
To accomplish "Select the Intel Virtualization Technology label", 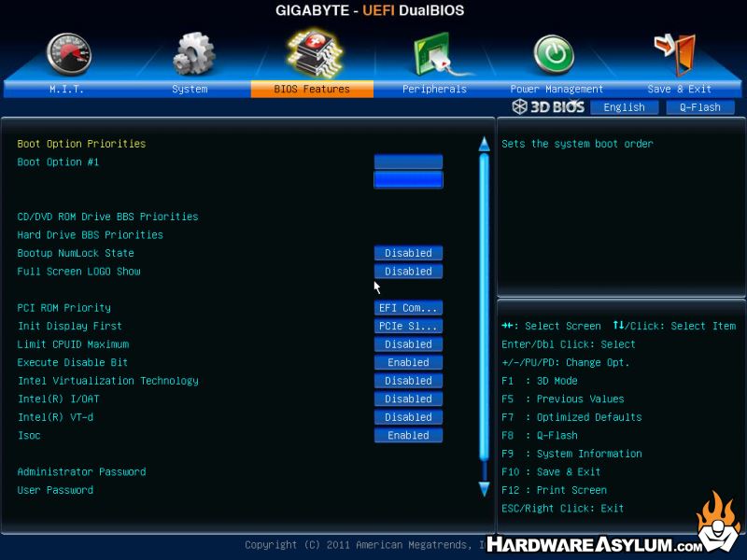I will (107, 381).
